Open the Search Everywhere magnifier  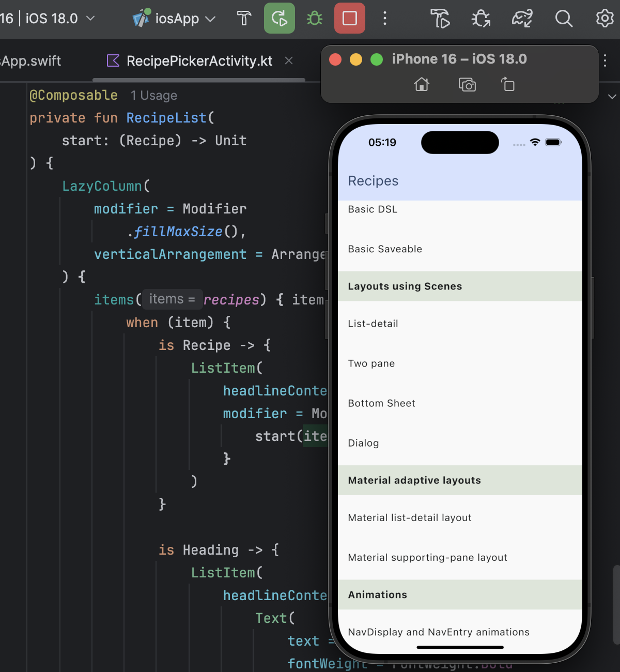pos(564,19)
